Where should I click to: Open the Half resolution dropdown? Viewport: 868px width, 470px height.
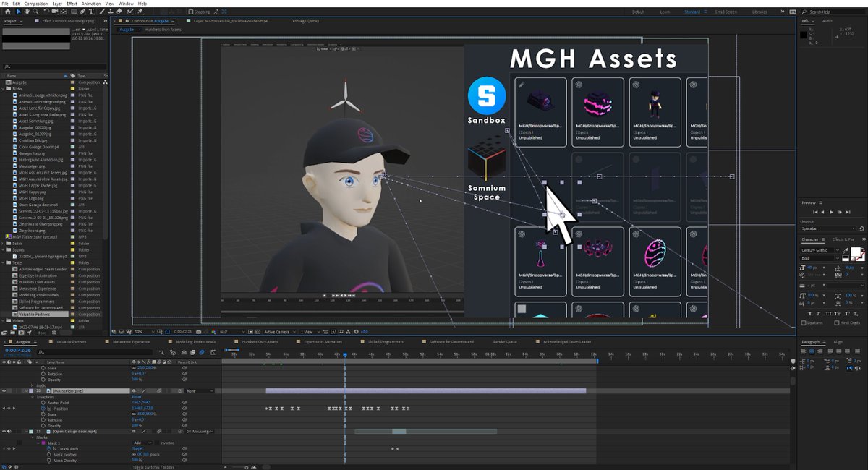pos(231,331)
